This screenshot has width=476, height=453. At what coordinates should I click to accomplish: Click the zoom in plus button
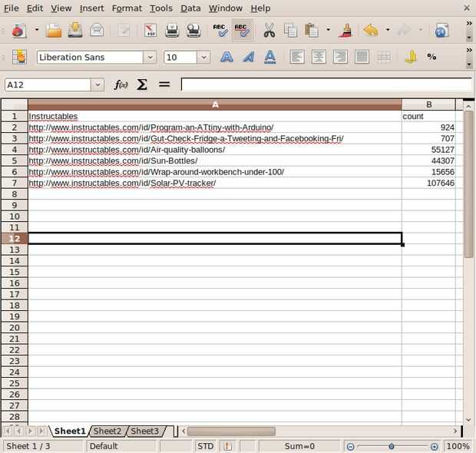coord(434,446)
